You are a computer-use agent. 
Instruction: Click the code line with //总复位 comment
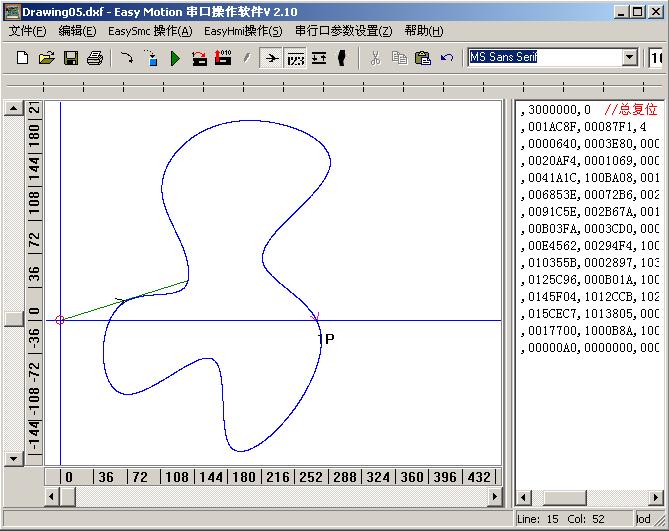coord(589,110)
